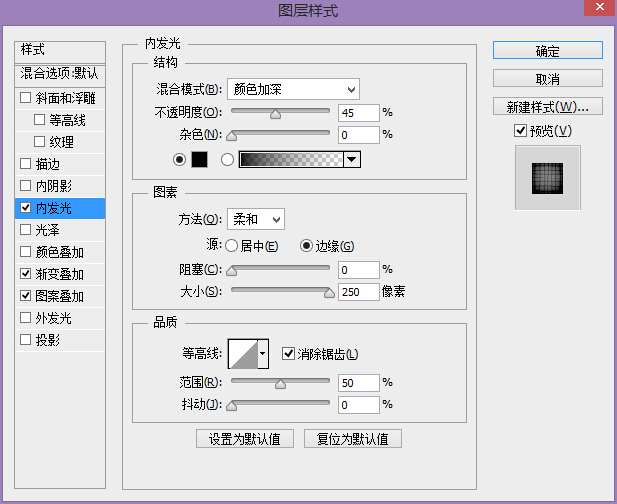Open the 颜色叠加 settings entry
This screenshot has height=504, width=617.
click(x=60, y=252)
